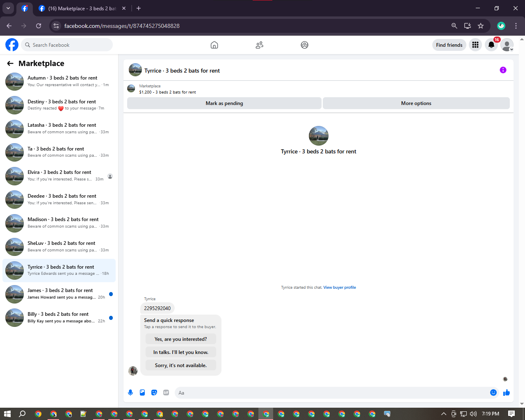This screenshot has width=525, height=420.
Task: View site information icon in address bar
Action: click(56, 26)
